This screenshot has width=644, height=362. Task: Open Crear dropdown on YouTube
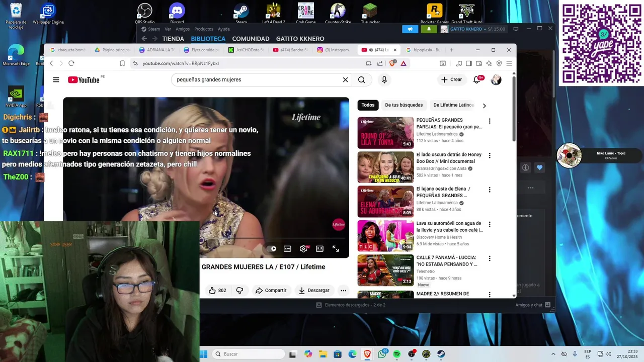(x=451, y=79)
